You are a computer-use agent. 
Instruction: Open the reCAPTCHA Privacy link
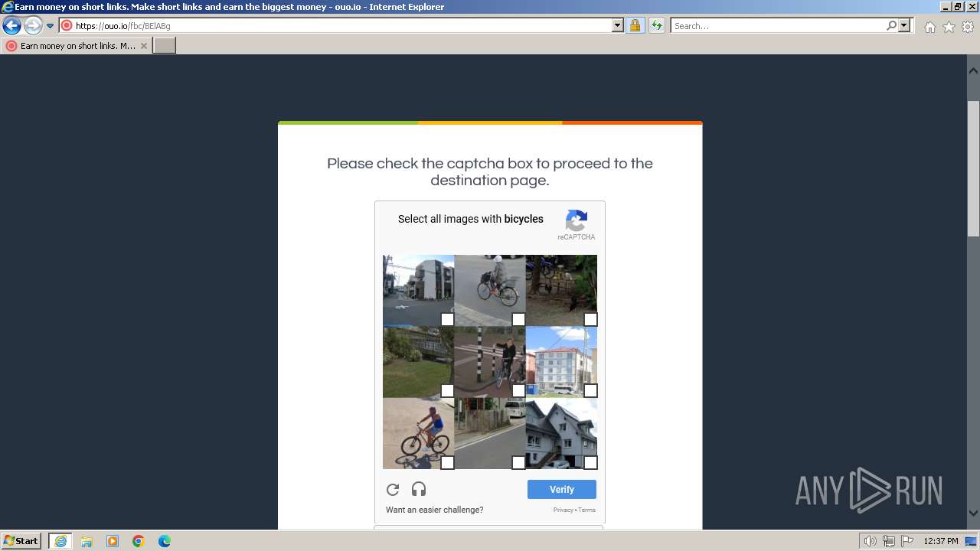coord(563,510)
